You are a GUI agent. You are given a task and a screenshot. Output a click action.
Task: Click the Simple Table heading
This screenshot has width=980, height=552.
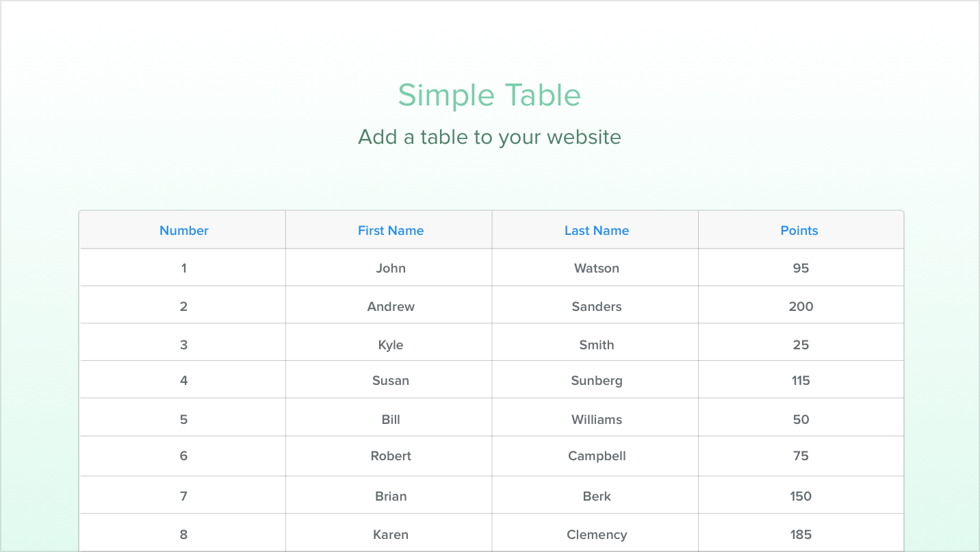489,95
